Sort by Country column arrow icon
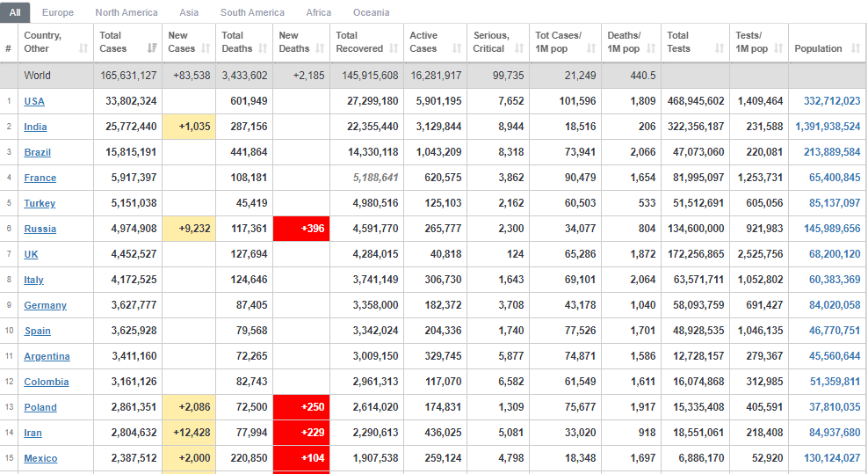The width and height of the screenshot is (868, 474). [x=83, y=48]
